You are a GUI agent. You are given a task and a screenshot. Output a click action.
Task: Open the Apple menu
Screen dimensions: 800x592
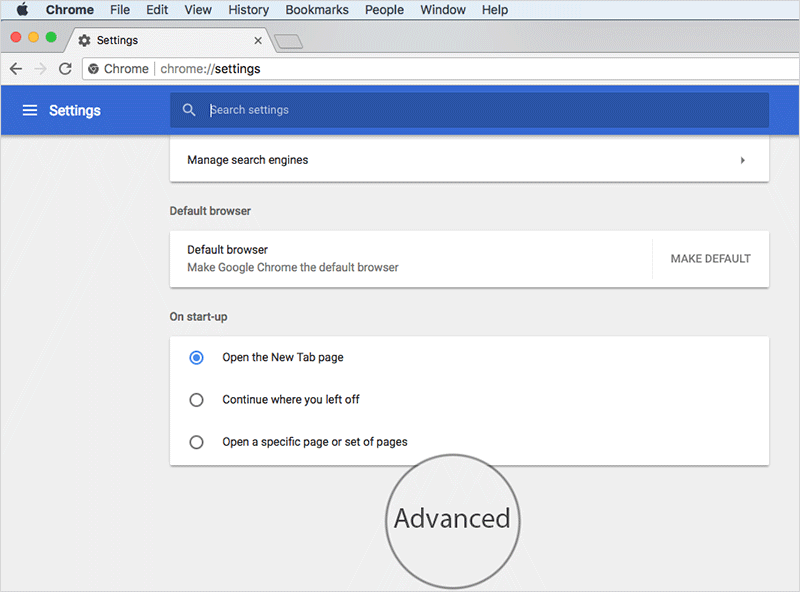tap(22, 10)
